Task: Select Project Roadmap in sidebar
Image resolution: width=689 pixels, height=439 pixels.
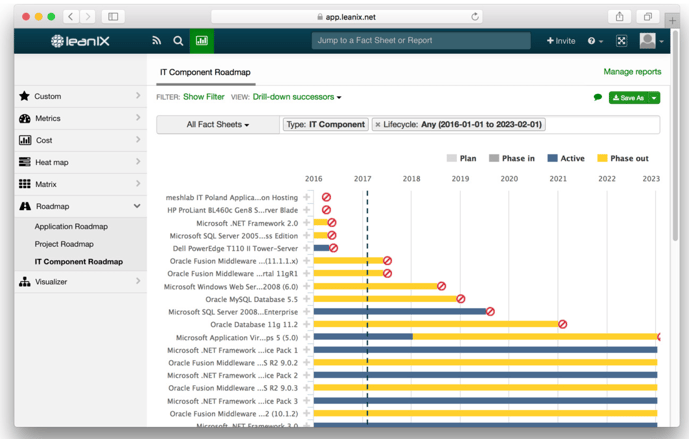Action: pos(64,244)
